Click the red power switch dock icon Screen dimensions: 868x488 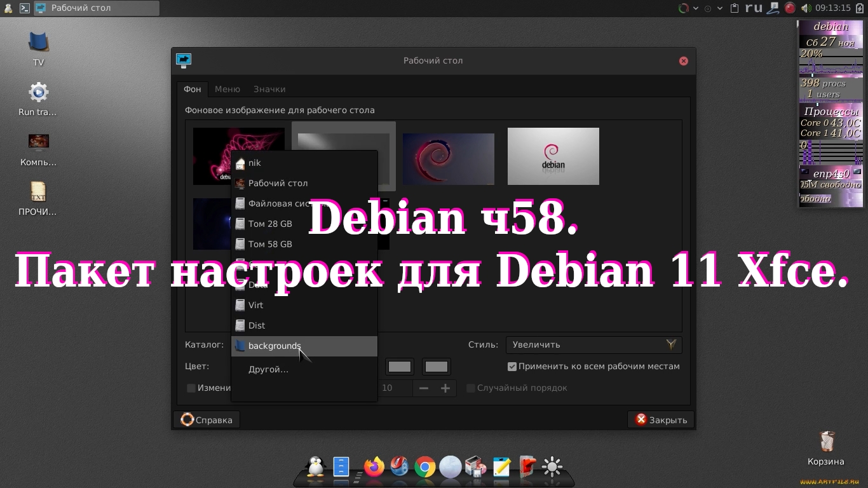tap(527, 467)
